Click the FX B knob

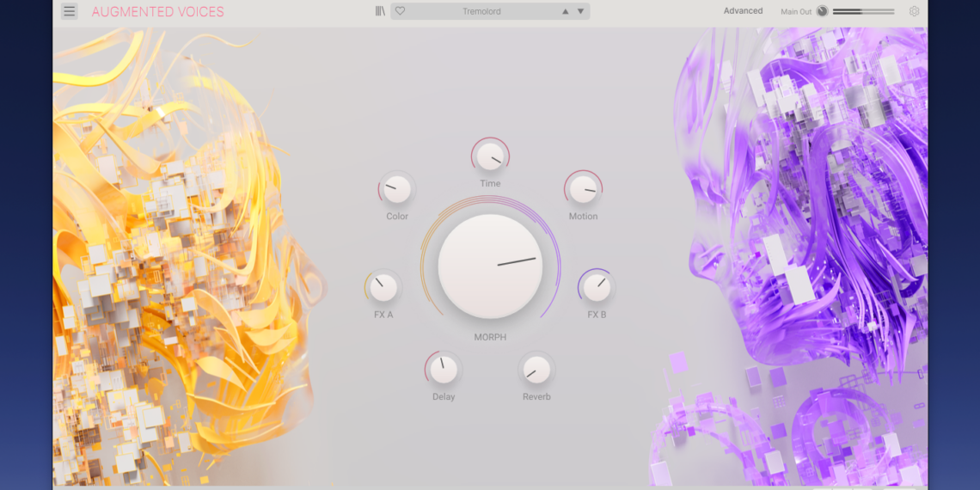(x=597, y=287)
